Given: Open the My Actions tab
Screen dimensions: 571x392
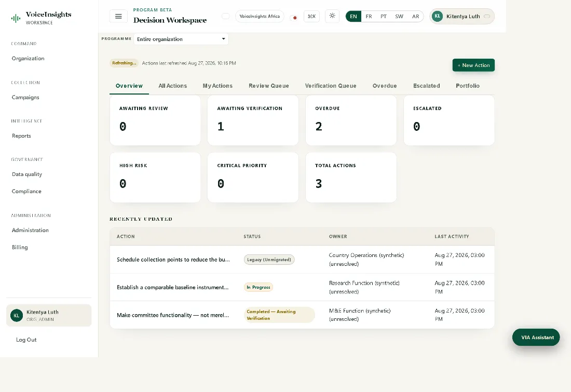Looking at the screenshot, I should (217, 86).
